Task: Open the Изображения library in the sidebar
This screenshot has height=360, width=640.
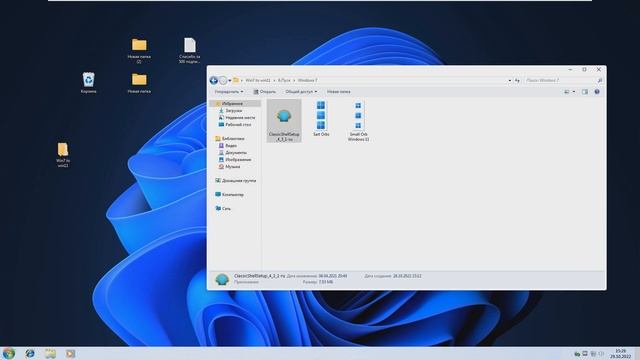Action: tap(235, 160)
